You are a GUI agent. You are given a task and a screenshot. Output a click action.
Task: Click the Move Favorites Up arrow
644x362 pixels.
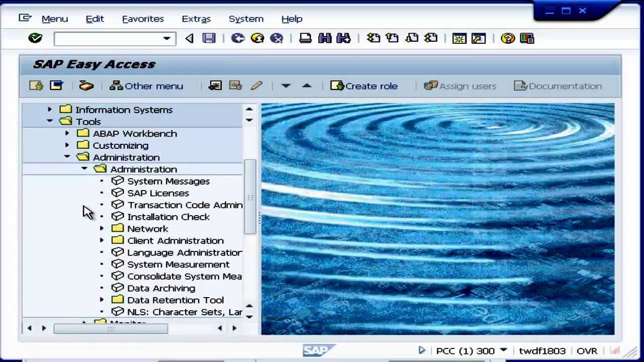coord(306,86)
